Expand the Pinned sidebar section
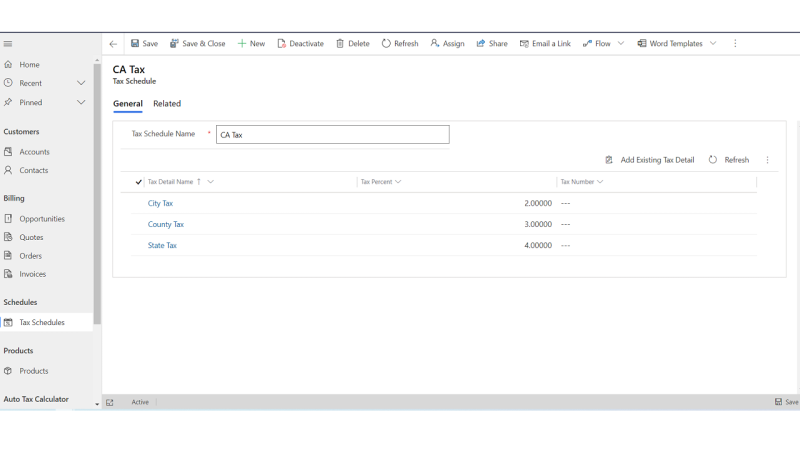This screenshot has height=450, width=800. [81, 102]
